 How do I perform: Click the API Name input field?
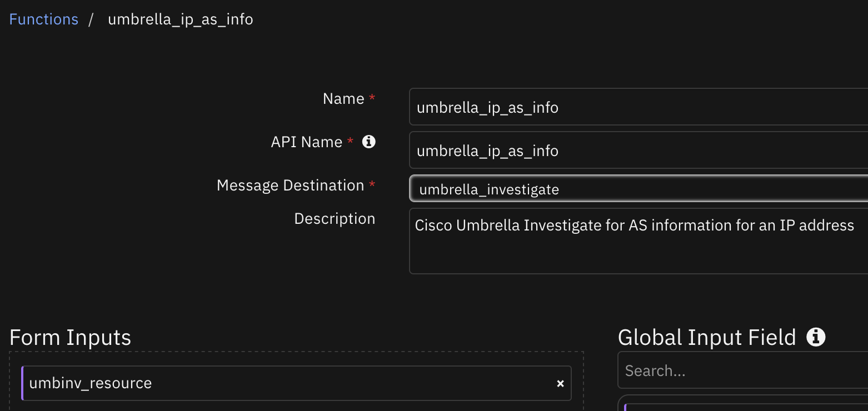tap(638, 150)
